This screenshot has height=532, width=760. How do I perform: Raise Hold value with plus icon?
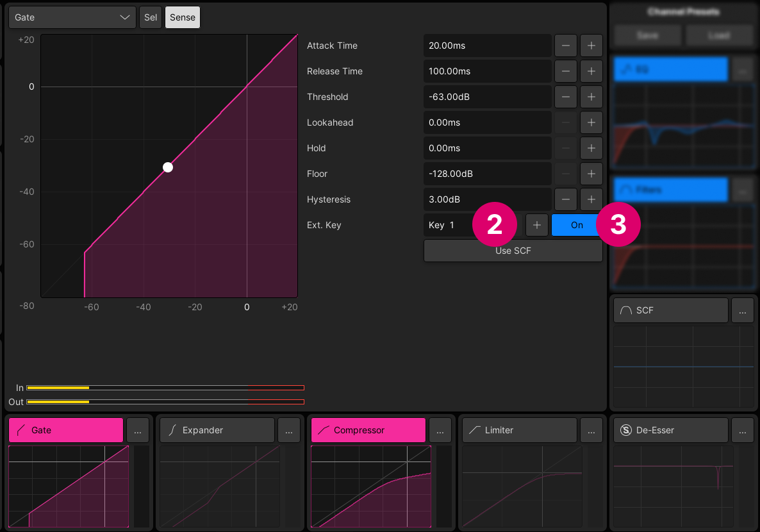[x=591, y=148]
